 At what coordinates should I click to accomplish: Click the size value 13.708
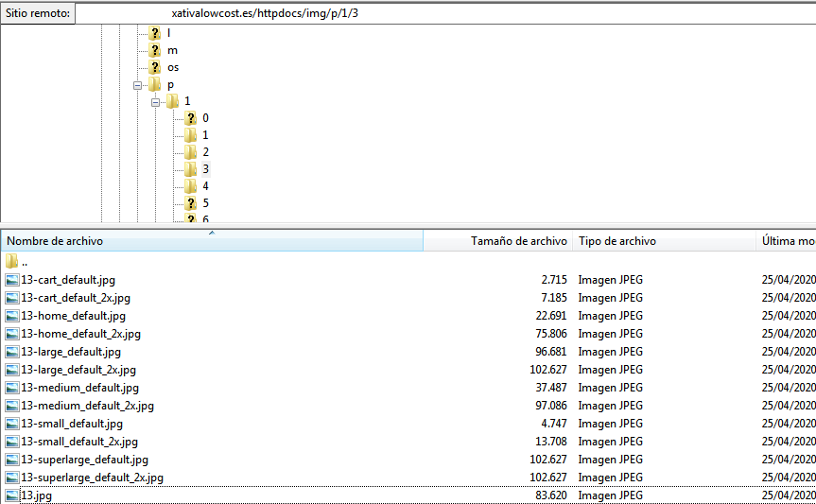(x=551, y=442)
